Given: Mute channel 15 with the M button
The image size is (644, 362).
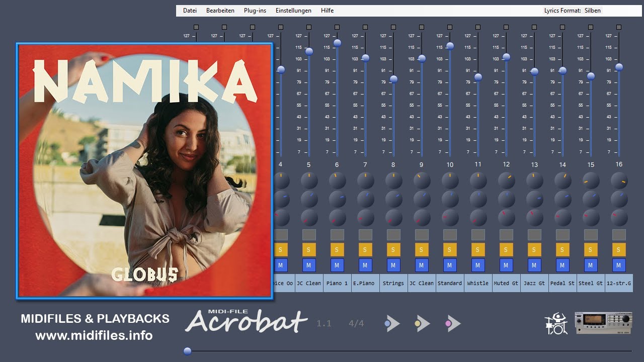Looking at the screenshot, I should 591,265.
